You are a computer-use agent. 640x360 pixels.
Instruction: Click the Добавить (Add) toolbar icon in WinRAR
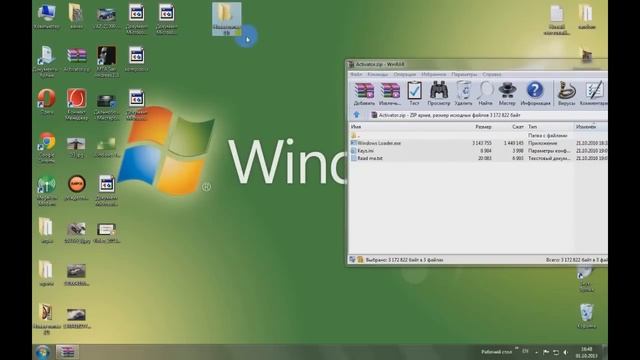point(364,93)
